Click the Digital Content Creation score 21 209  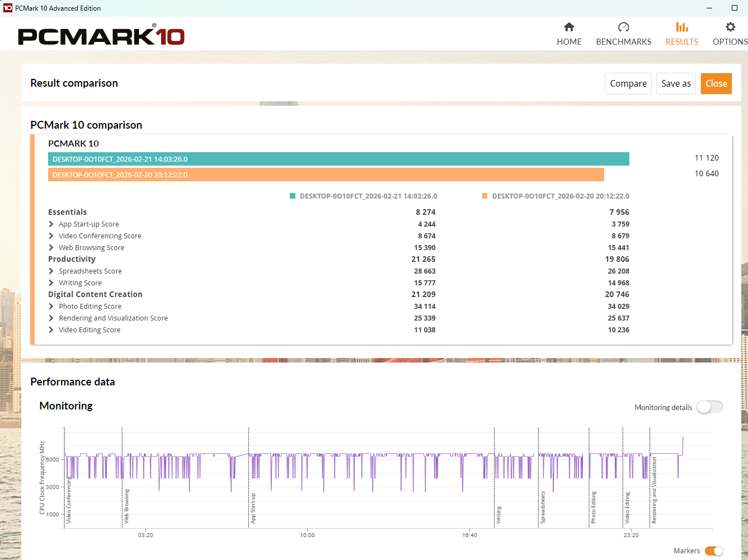(x=424, y=294)
